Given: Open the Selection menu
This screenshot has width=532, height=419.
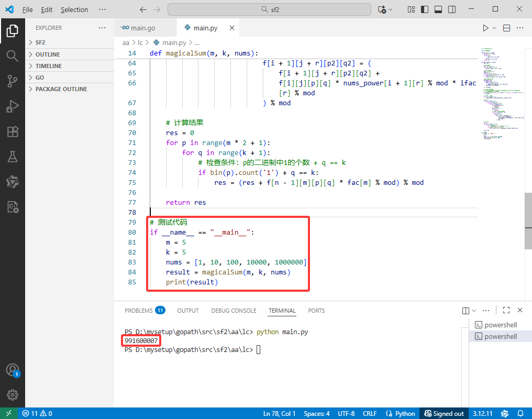Looking at the screenshot, I should (74, 9).
